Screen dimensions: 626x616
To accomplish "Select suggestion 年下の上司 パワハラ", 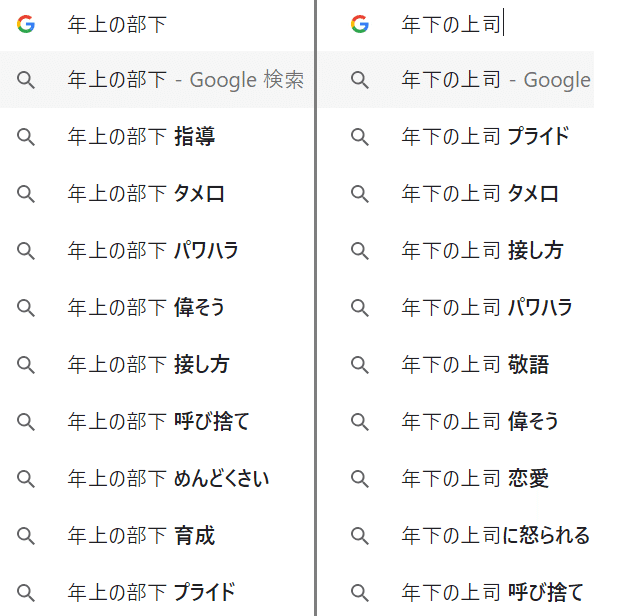I will point(486,308).
